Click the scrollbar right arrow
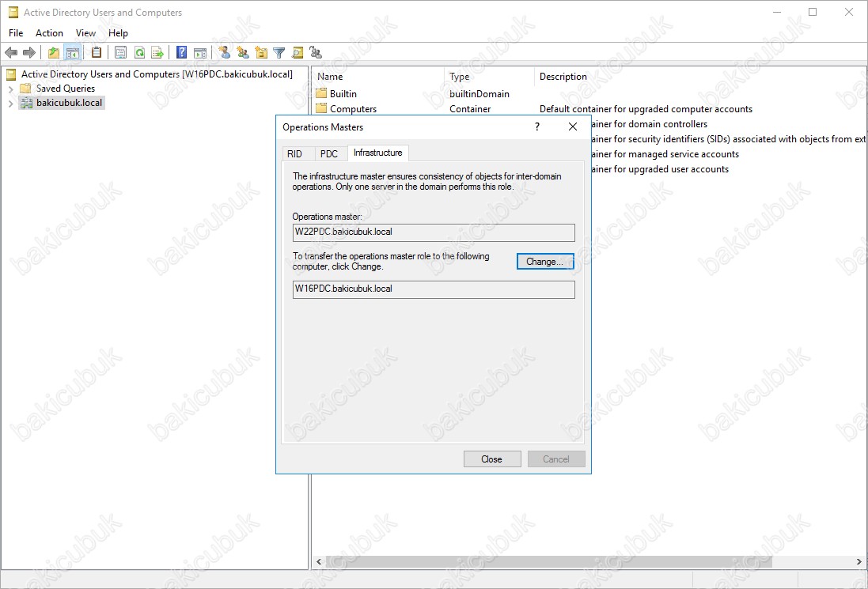Viewport: 868px width, 589px height. (859, 561)
